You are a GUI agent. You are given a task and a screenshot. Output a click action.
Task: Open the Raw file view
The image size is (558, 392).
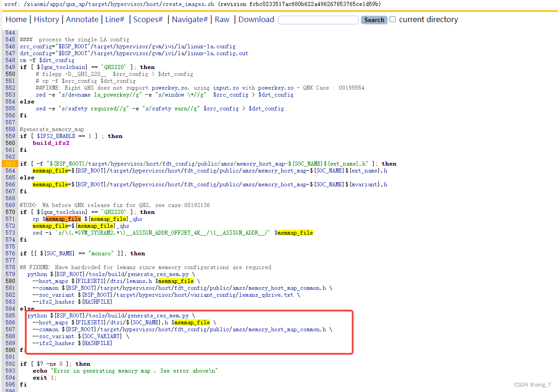pyautogui.click(x=221, y=19)
